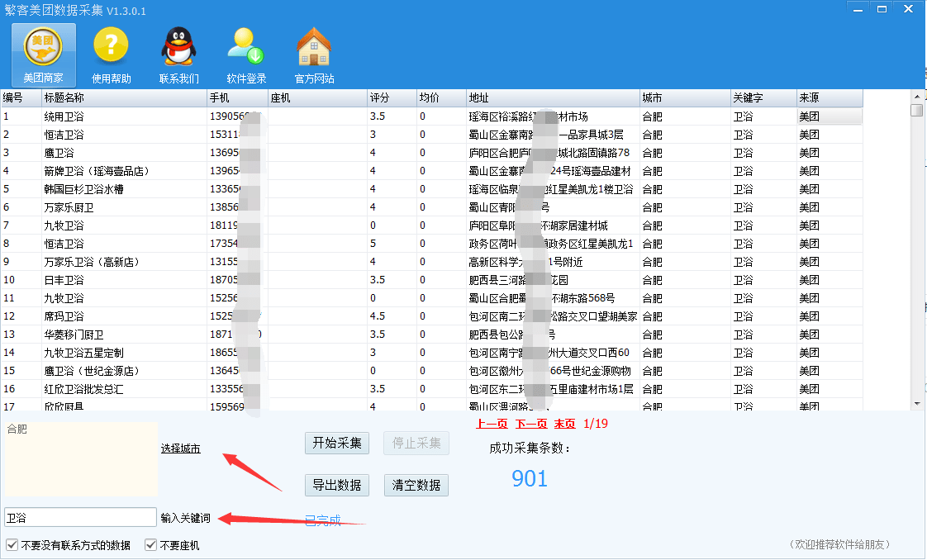Select row 红欣卫浴批发总汇
Image resolution: width=927 pixels, height=560 pixels.
[431, 389]
